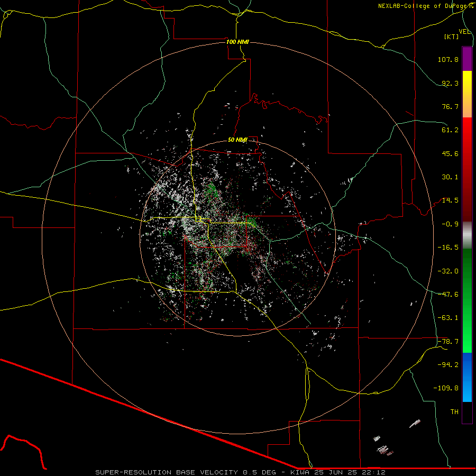The height and width of the screenshot is (476, 476).
Task: Click the -47.6 velocity scale value
Action: [448, 295]
